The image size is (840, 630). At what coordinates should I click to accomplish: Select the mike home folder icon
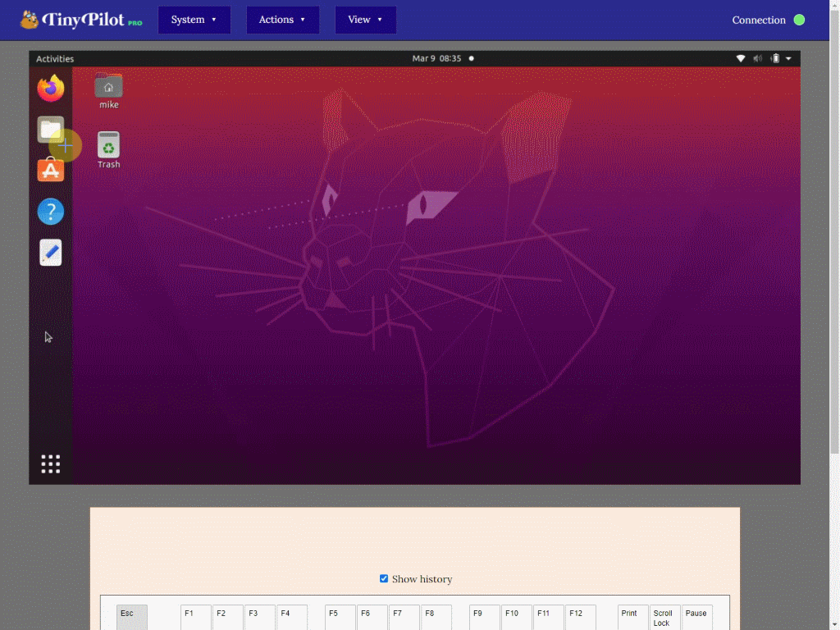coord(108,91)
